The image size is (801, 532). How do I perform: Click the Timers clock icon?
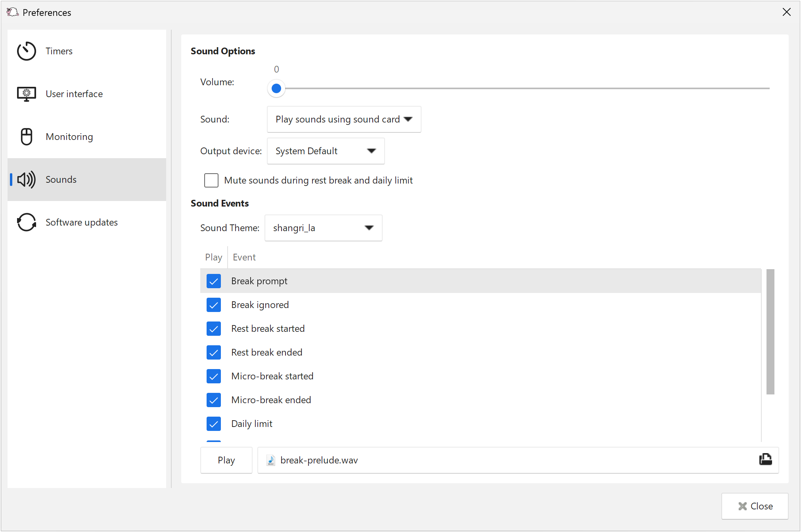click(x=27, y=51)
